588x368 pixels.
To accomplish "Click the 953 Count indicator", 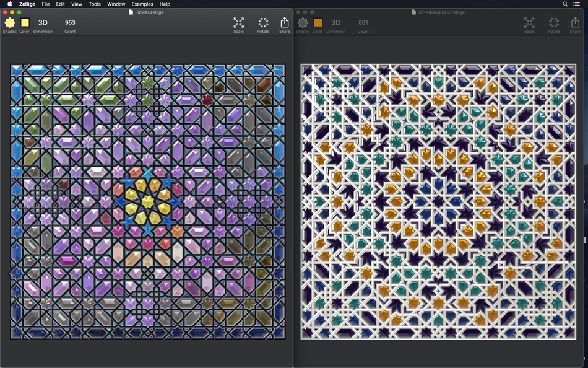I will click(x=70, y=23).
